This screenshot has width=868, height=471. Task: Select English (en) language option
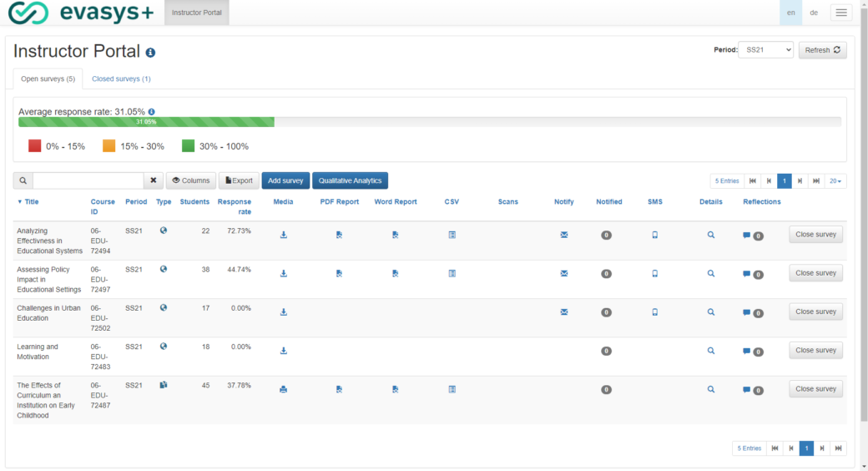tap(790, 13)
